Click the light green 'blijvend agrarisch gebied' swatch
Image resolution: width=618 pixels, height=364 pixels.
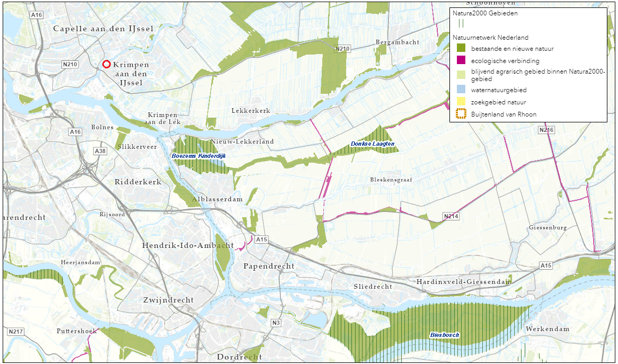461,75
